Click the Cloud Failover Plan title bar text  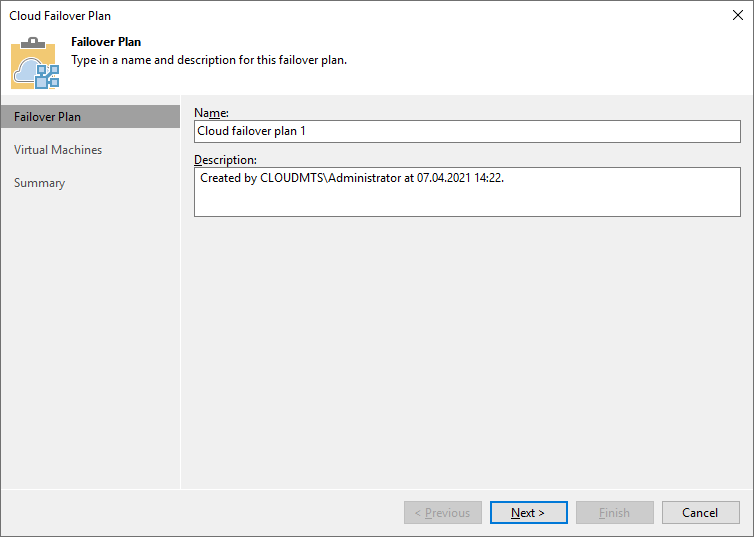click(x=60, y=16)
